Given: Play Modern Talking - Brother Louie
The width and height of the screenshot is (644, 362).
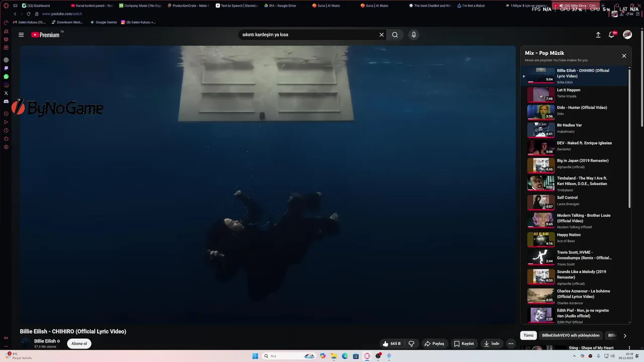Looking at the screenshot, I should coord(574,220).
